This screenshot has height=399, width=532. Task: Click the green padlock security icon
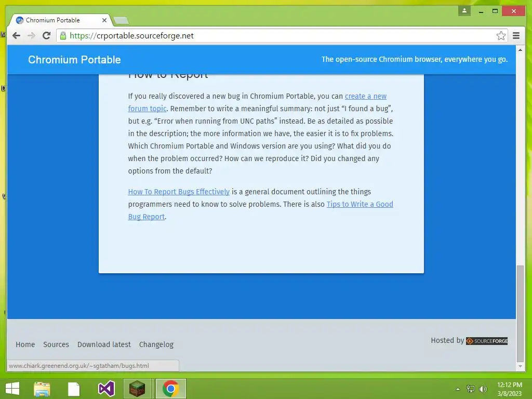63,36
